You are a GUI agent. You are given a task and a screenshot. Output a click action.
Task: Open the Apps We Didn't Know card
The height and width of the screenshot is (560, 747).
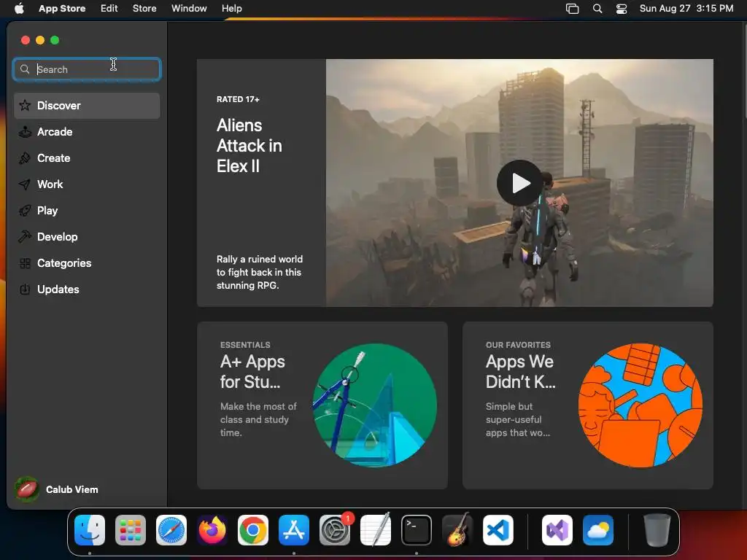click(588, 405)
